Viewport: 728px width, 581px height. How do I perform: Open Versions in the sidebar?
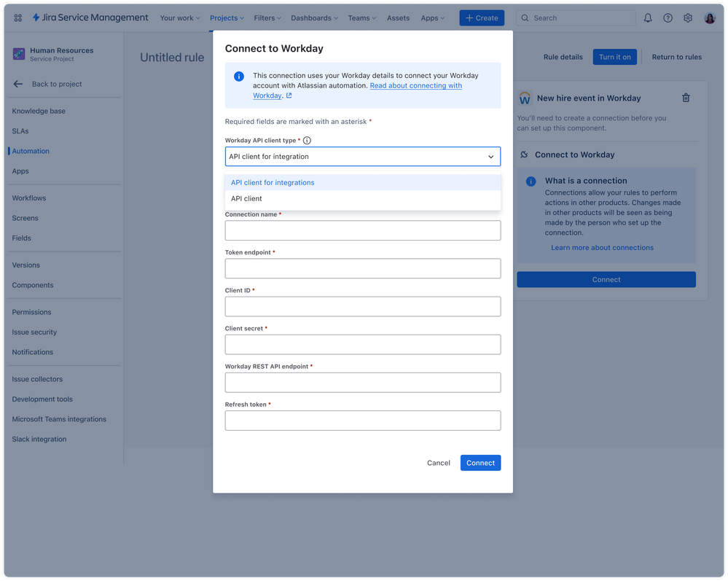point(26,265)
